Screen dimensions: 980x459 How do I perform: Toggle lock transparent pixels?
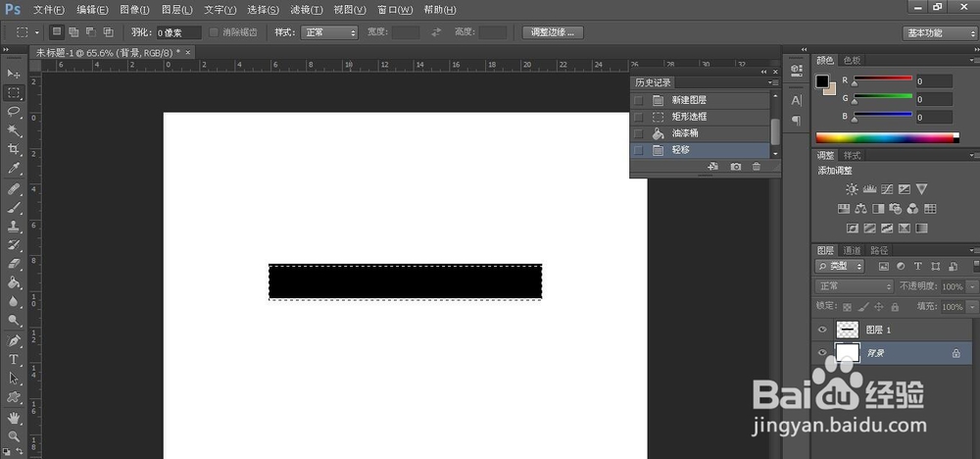click(x=847, y=307)
